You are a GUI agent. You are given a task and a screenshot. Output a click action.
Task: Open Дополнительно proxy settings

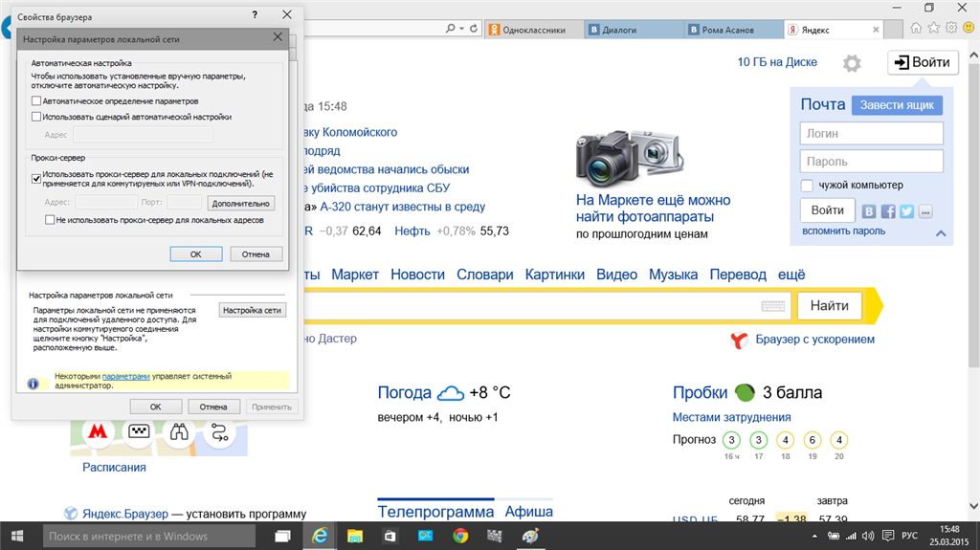240,203
